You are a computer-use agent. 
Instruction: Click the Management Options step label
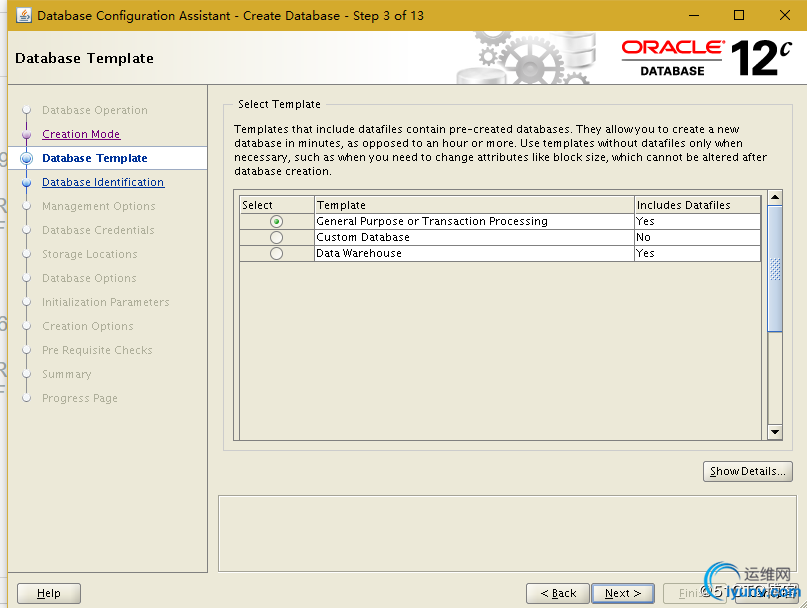pos(99,206)
